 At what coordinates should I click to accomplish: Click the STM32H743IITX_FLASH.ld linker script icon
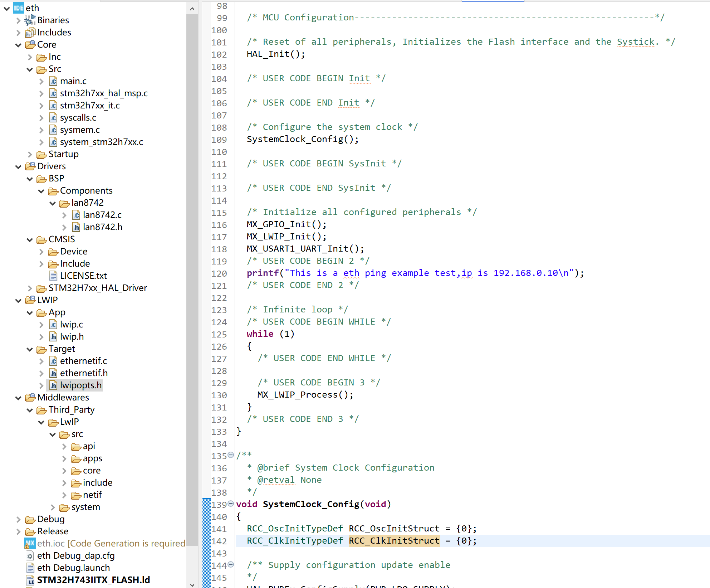(x=30, y=580)
